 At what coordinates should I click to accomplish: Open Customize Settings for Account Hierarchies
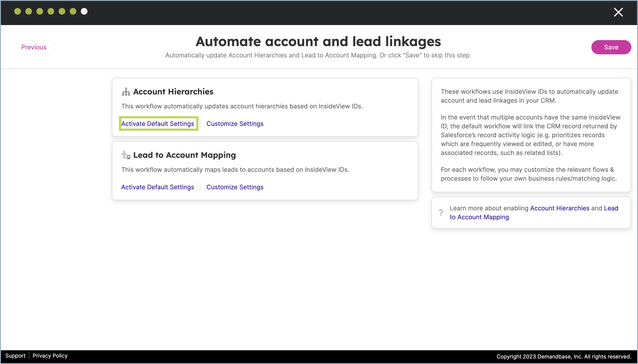coord(235,123)
